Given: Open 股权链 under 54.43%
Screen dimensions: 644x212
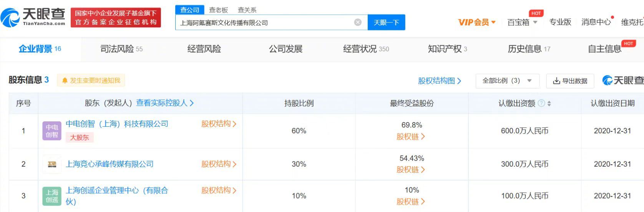Looking at the screenshot, I should click(411, 169).
